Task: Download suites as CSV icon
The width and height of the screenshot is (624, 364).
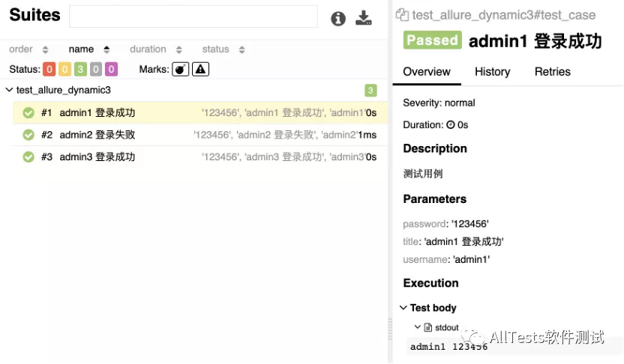Action: [363, 18]
